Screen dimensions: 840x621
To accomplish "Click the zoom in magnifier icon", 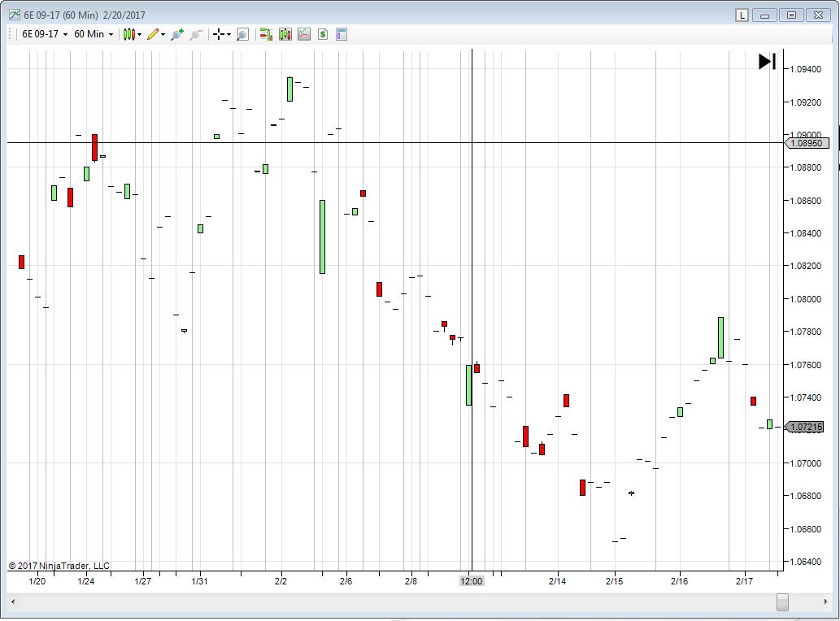I will pos(176,34).
